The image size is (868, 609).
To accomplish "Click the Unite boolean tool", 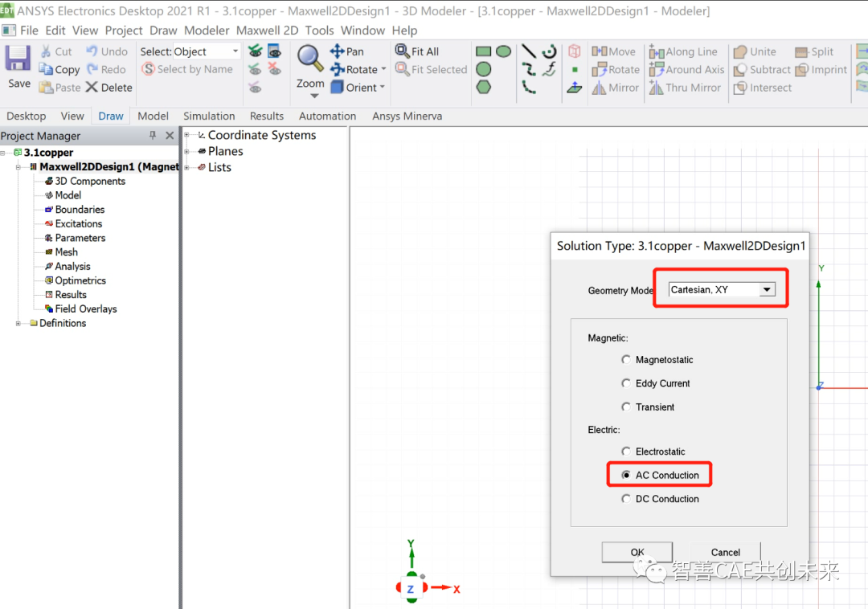I will [x=755, y=51].
